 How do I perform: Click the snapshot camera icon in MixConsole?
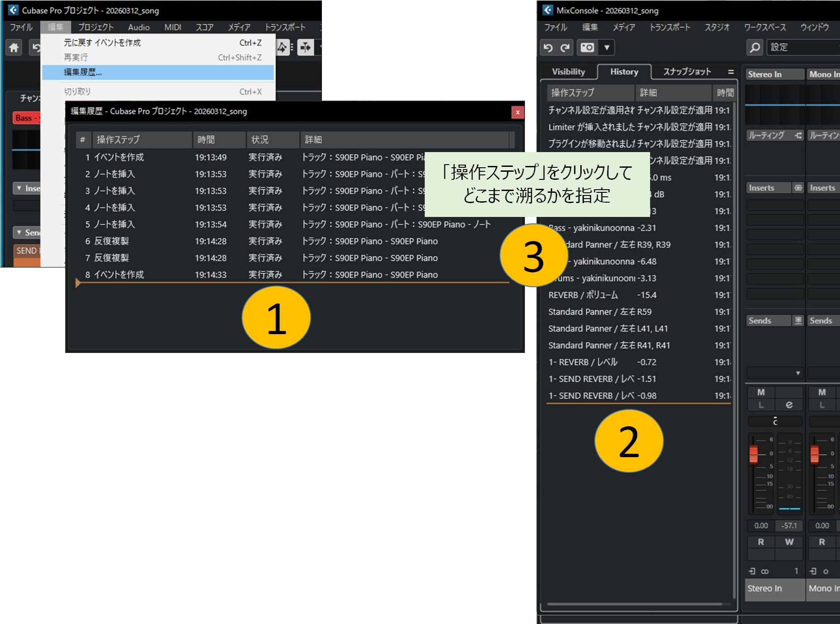pyautogui.click(x=587, y=47)
